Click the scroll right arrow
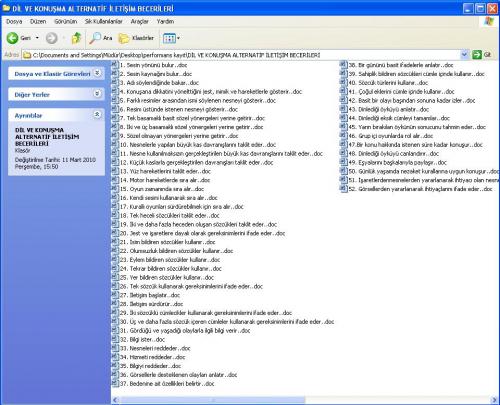 tap(494, 400)
